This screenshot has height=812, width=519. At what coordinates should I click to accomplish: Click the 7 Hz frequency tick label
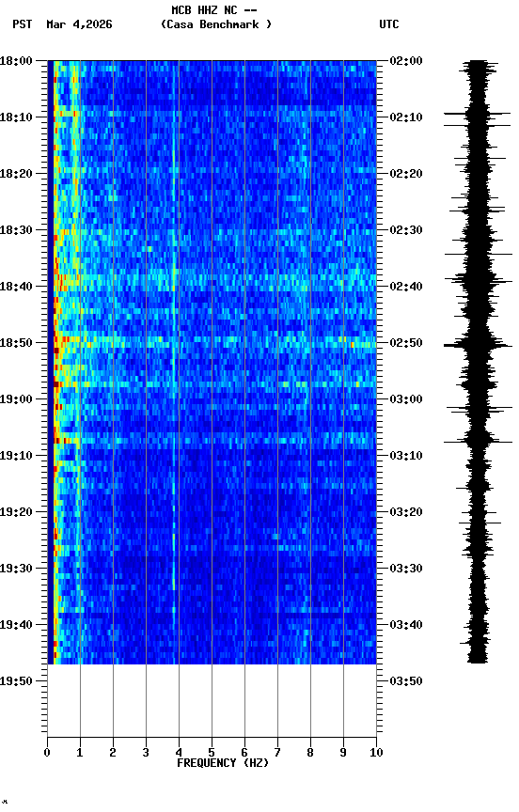tap(277, 754)
